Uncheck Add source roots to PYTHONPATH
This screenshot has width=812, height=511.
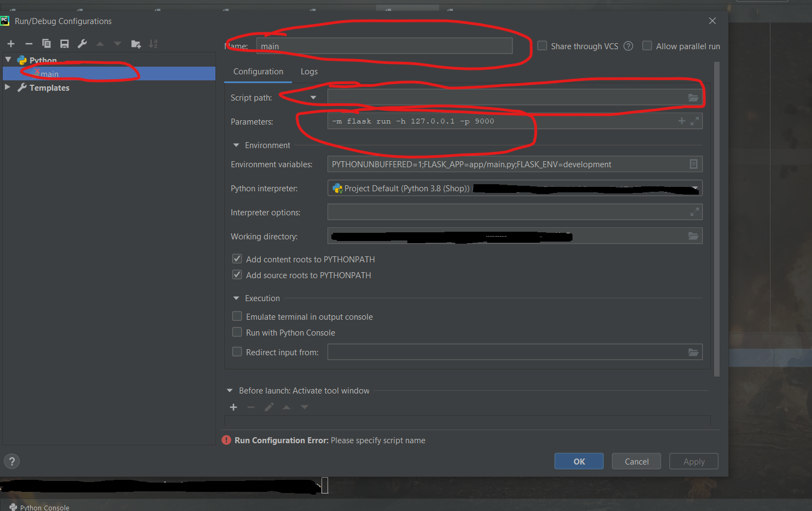click(x=237, y=275)
